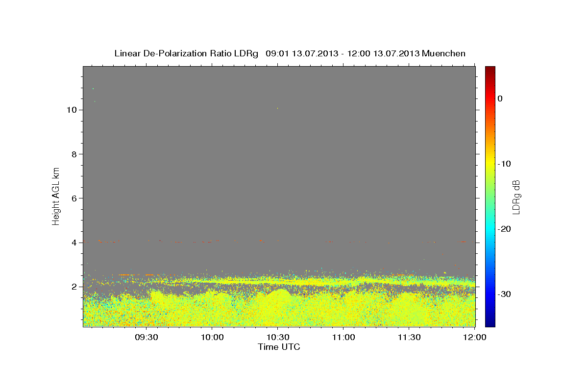
Task: Click the green middle section of colorbar
Action: coord(490,196)
